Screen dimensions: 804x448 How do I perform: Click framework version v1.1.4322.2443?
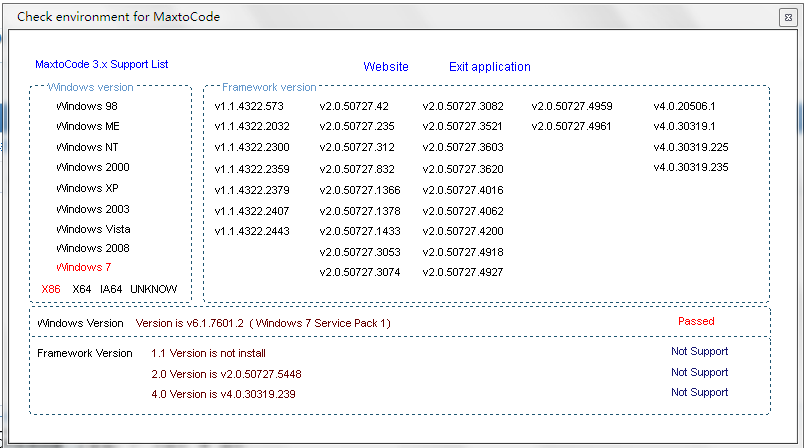click(252, 231)
